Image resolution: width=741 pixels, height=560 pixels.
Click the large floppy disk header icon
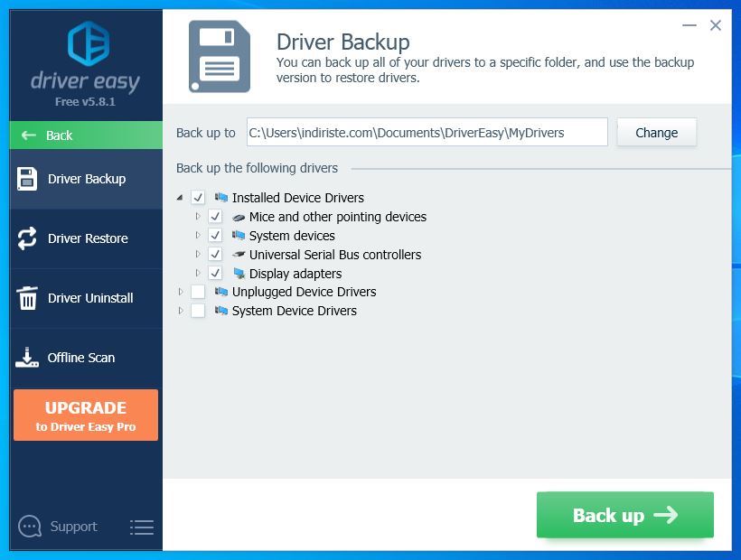point(220,56)
